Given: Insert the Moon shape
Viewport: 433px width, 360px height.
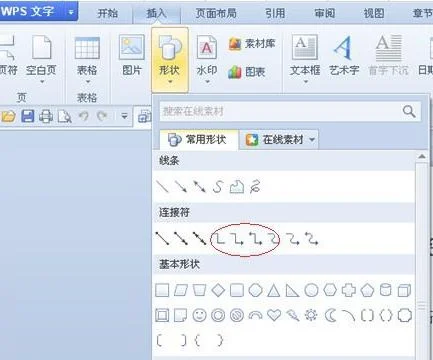Looking at the screenshot, I should [x=330, y=315].
